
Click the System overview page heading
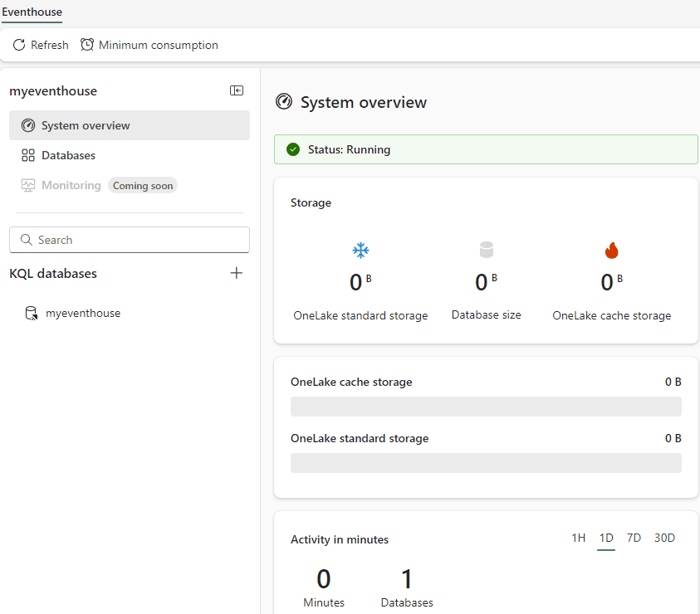[x=364, y=102]
